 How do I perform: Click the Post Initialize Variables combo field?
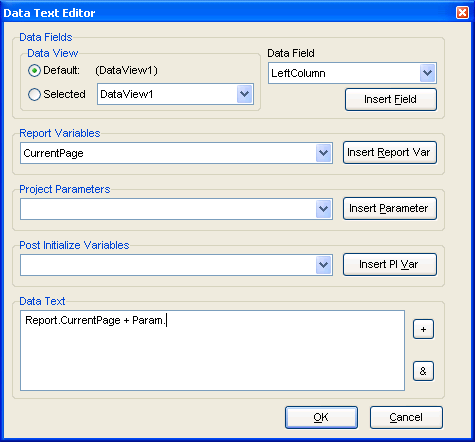pyautogui.click(x=176, y=265)
